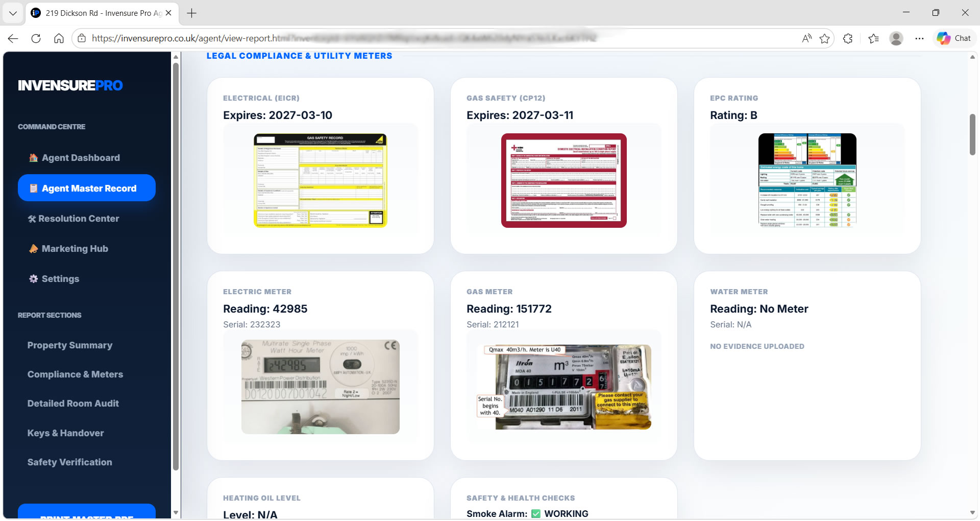Click electric meter Serial: 232323
Screen dimensions: 980x521
252,324
